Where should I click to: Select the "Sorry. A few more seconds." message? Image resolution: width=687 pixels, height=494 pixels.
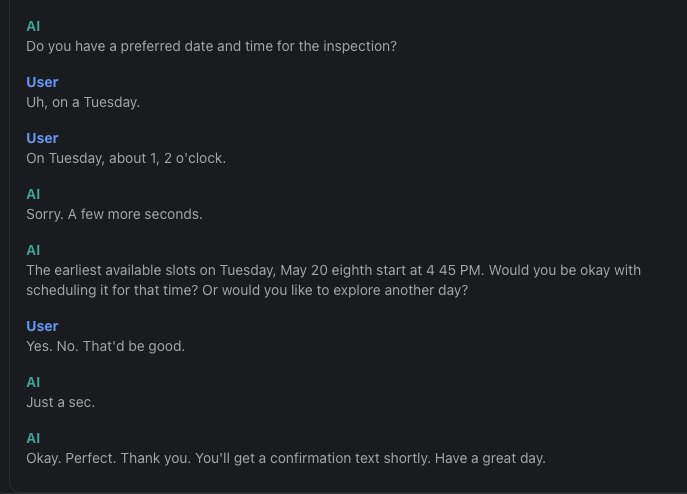[x=114, y=214]
